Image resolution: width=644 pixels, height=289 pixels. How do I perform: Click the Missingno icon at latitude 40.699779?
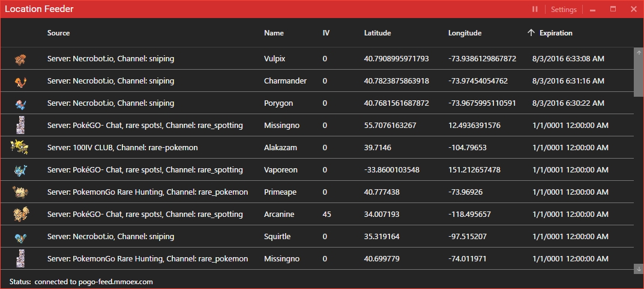[20, 258]
